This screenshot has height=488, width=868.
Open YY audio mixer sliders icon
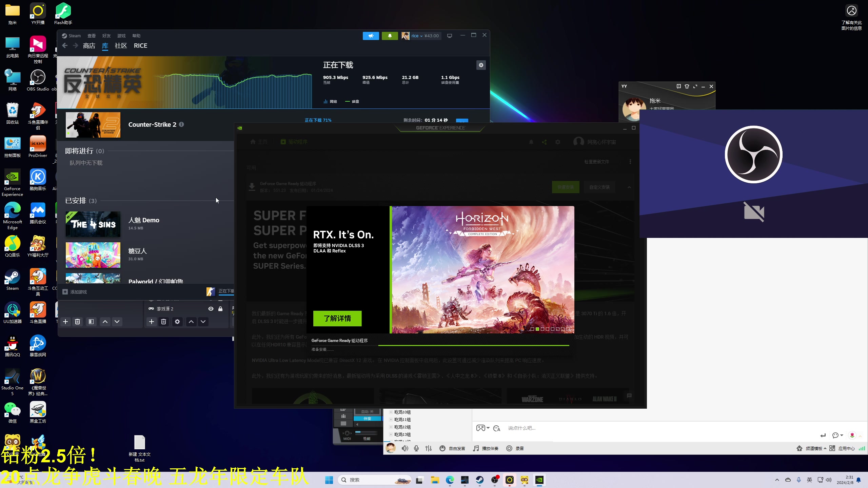(x=429, y=448)
